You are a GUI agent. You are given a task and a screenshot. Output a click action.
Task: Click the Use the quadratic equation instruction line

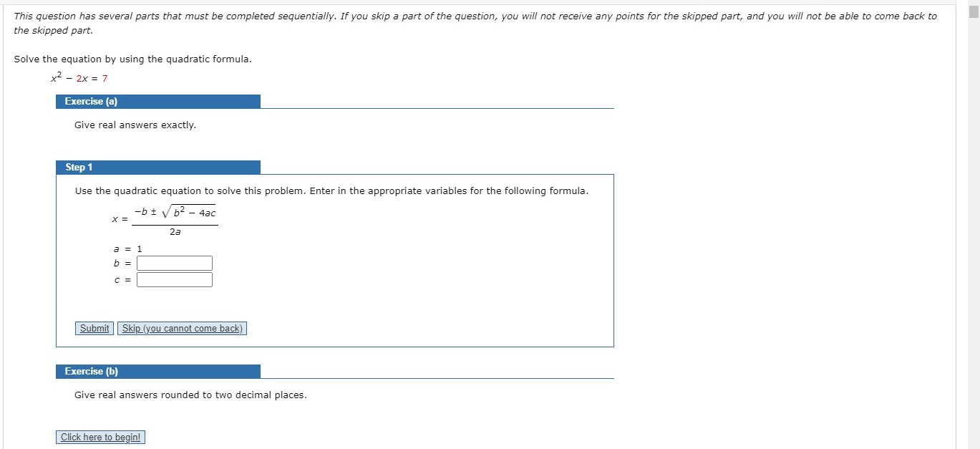click(331, 190)
